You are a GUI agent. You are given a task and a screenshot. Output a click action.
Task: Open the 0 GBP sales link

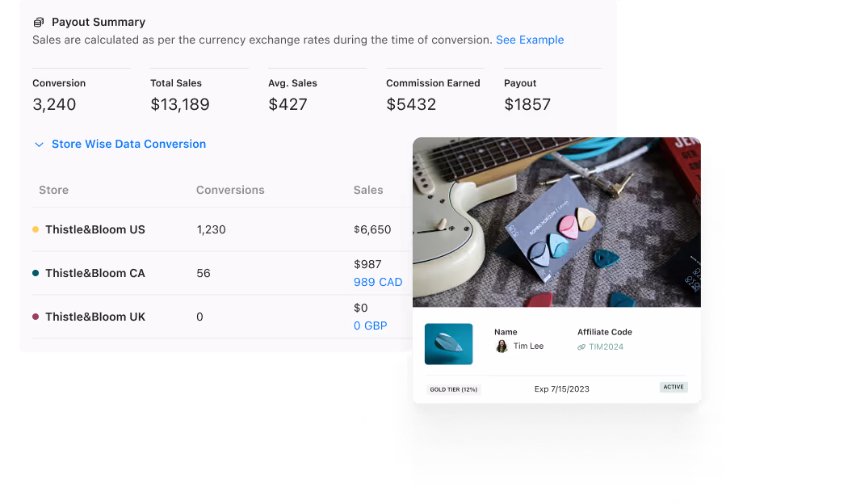coord(370,325)
